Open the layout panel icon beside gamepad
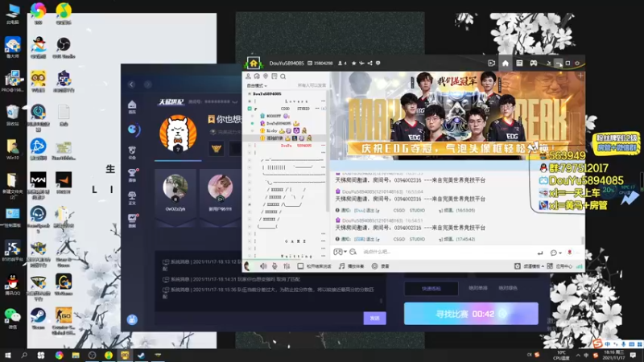The width and height of the screenshot is (644, 362). 519,64
